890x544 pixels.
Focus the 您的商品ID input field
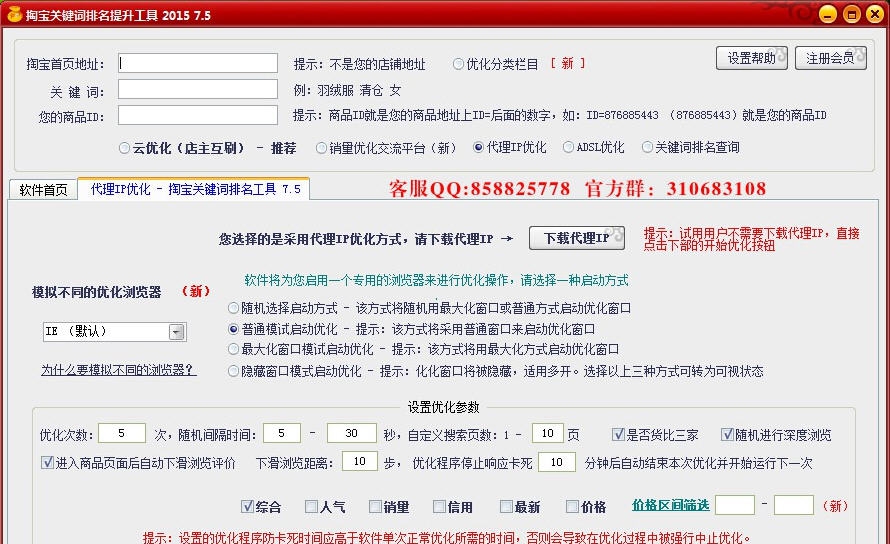(198, 115)
